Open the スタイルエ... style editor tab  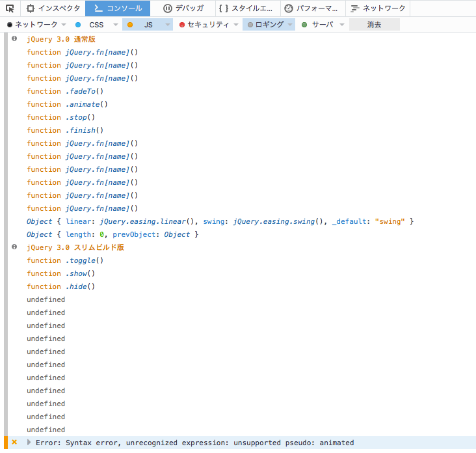(x=248, y=8)
